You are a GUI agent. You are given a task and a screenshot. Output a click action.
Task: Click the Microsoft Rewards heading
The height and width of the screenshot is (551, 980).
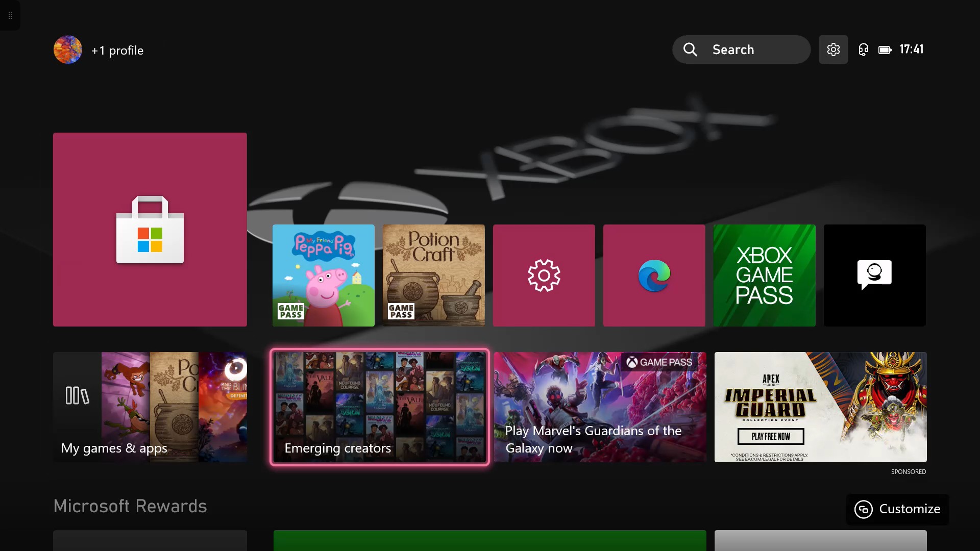[x=130, y=506]
